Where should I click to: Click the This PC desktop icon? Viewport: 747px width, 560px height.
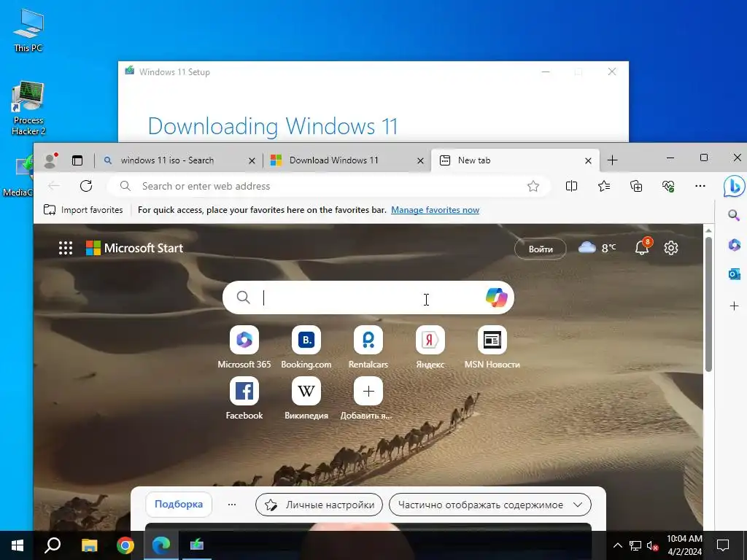coord(28,30)
